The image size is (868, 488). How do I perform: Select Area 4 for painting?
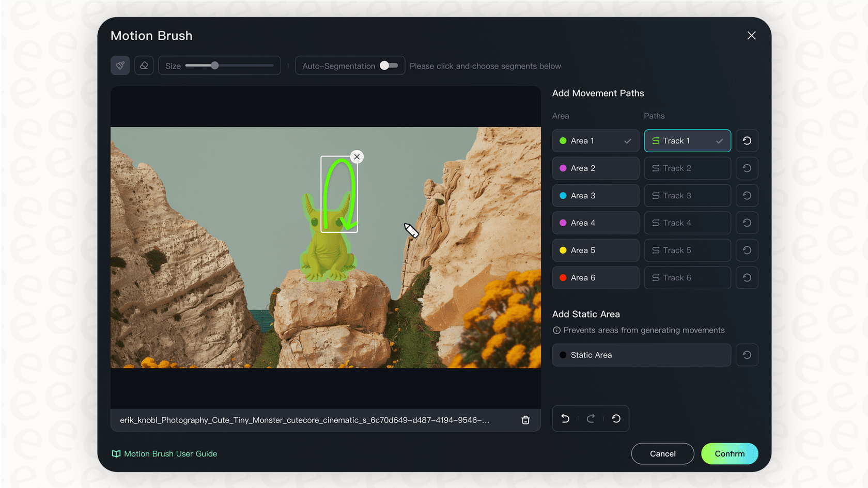595,223
